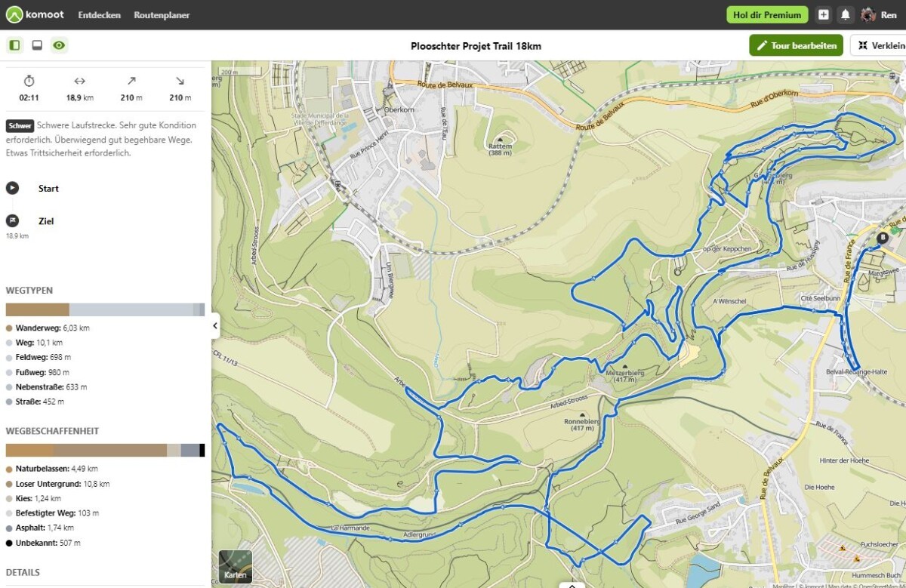Click the Schwer difficulty badge
The height and width of the screenshot is (588, 906).
20,126
